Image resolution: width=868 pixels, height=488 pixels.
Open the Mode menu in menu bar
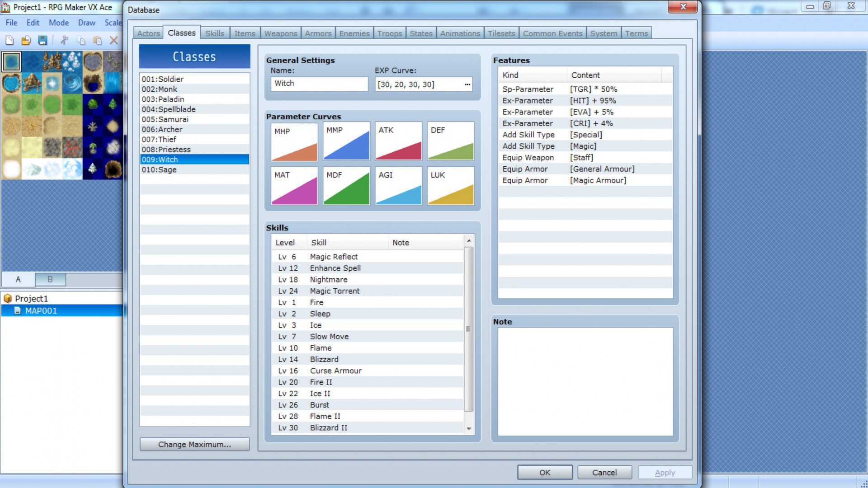pyautogui.click(x=58, y=22)
